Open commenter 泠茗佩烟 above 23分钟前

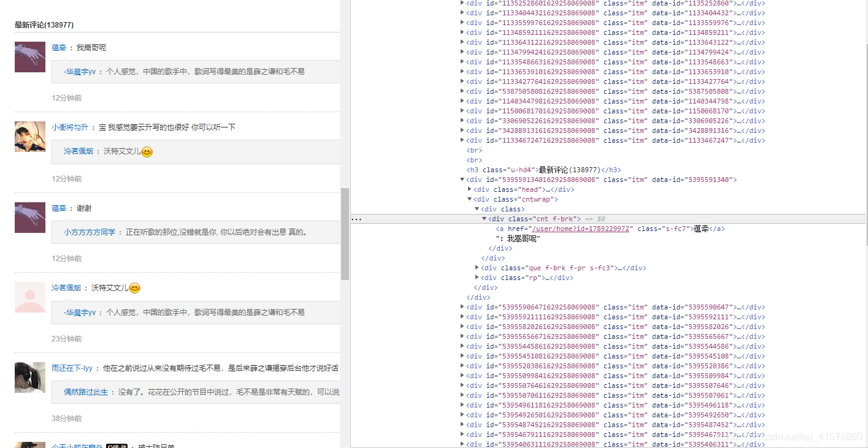[66, 287]
